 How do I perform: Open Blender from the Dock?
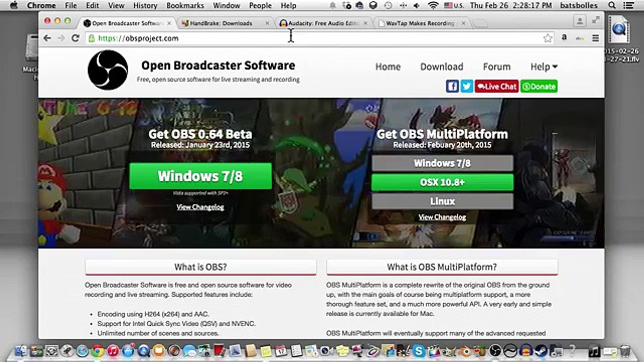point(465,351)
